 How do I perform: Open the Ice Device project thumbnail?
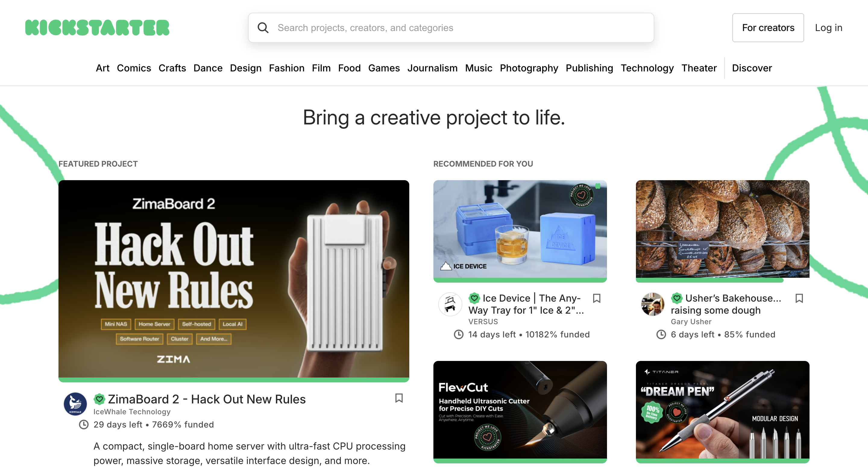520,229
